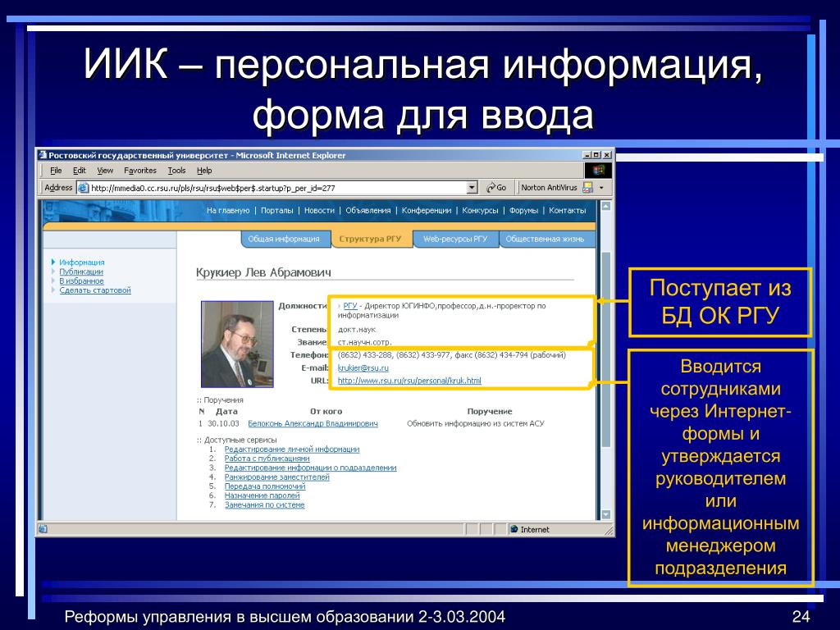Open Публикации in the sidebar

[81, 272]
